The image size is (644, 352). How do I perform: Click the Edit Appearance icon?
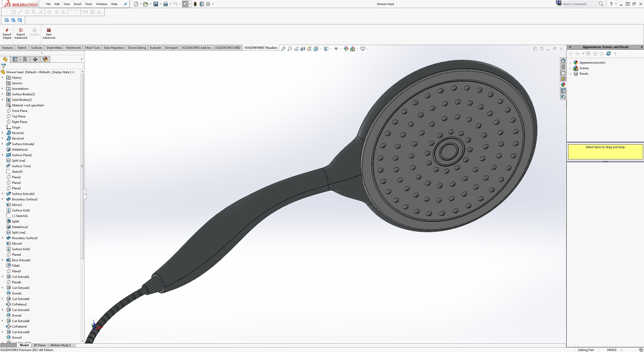point(346,49)
